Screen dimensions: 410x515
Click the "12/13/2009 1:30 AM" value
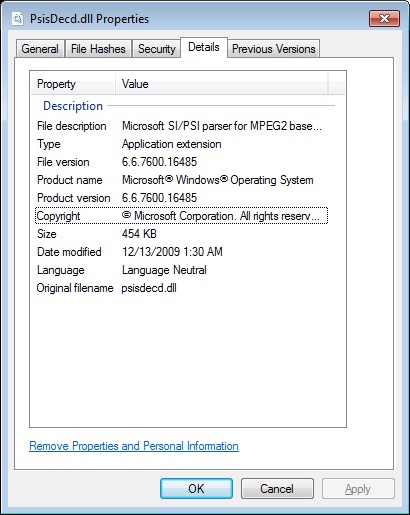point(172,252)
